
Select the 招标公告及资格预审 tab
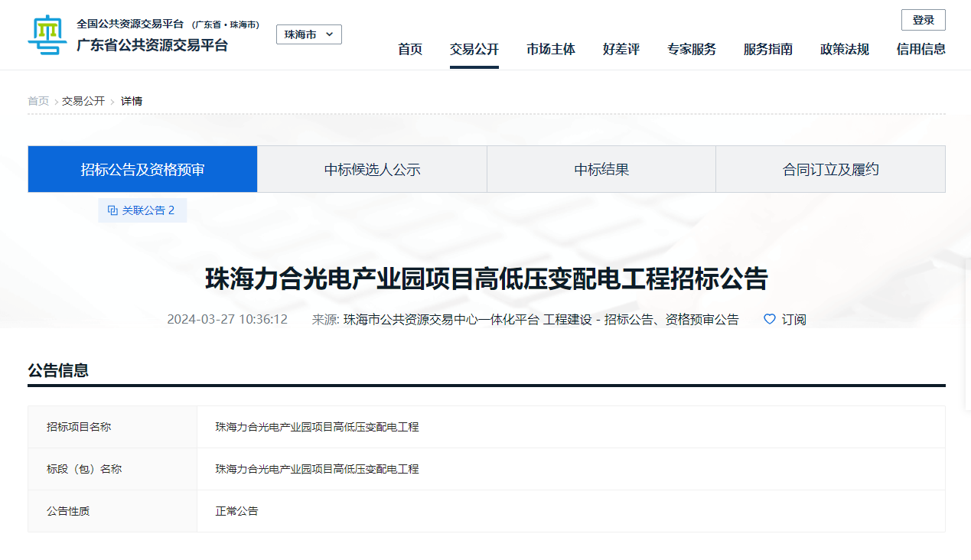click(x=142, y=169)
